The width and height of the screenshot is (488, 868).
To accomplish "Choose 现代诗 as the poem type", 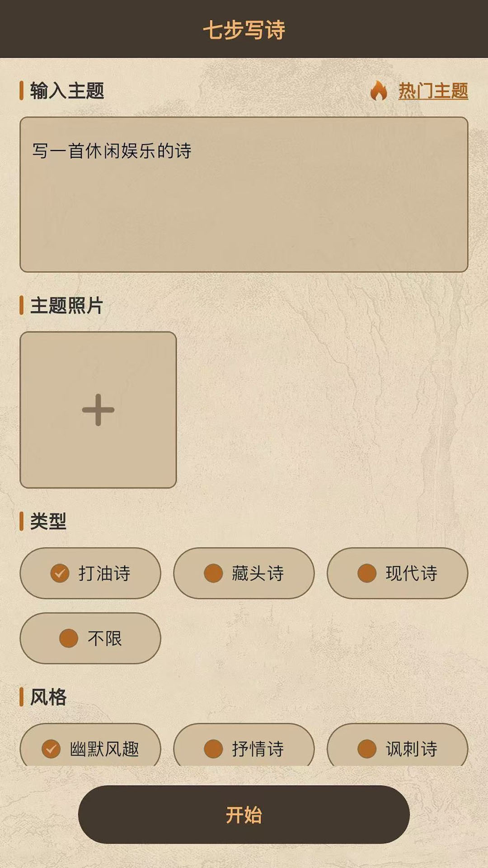I will pos(398,573).
